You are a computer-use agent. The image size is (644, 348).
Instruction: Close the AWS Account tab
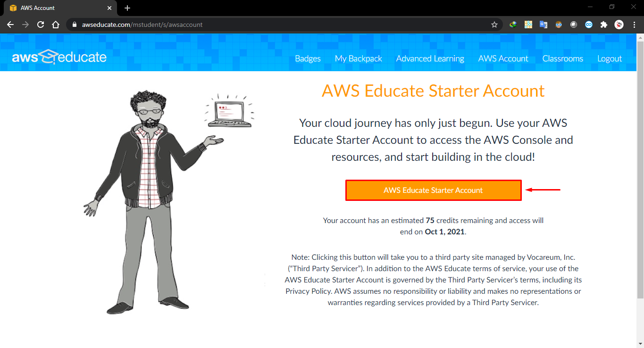(x=109, y=8)
